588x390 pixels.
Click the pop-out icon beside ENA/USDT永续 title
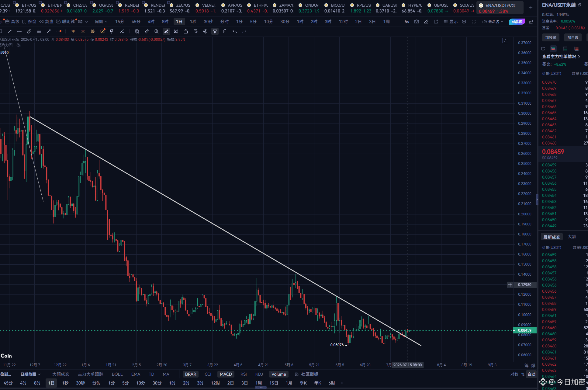[579, 5]
